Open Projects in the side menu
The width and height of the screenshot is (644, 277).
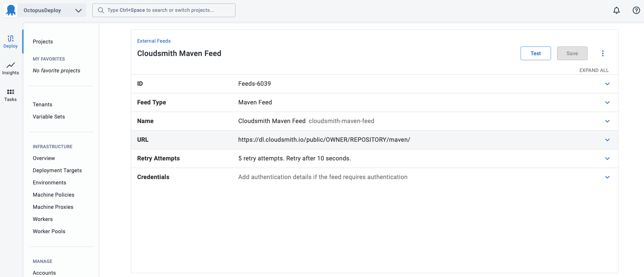[43, 42]
